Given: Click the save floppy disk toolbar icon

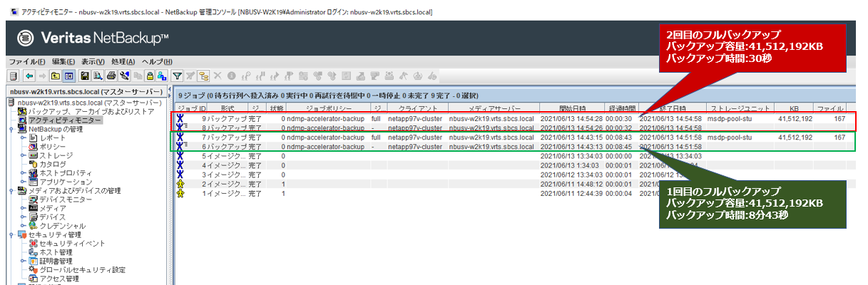Looking at the screenshot, I should 85,76.
